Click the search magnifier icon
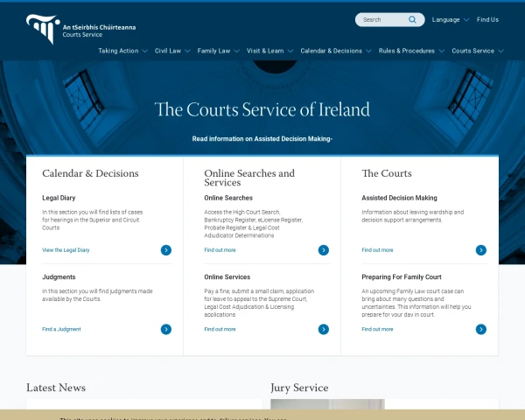 [x=412, y=20]
